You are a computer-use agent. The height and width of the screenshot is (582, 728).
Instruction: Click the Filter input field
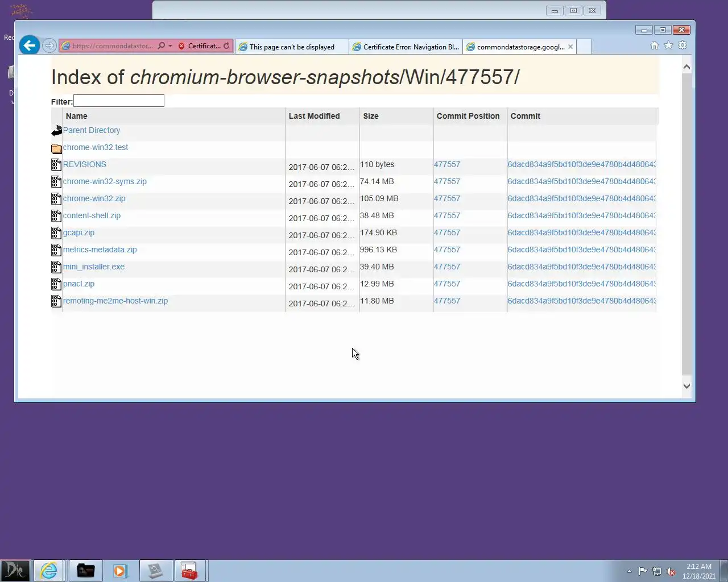(119, 101)
